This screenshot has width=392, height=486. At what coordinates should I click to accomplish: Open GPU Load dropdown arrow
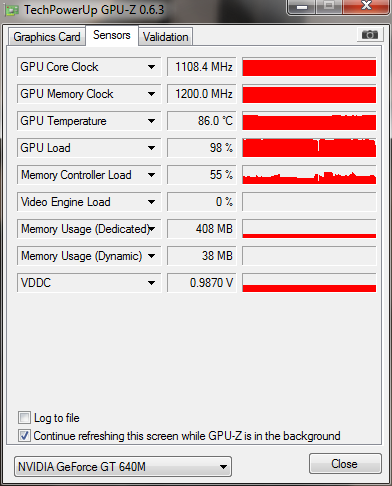pyautogui.click(x=151, y=148)
